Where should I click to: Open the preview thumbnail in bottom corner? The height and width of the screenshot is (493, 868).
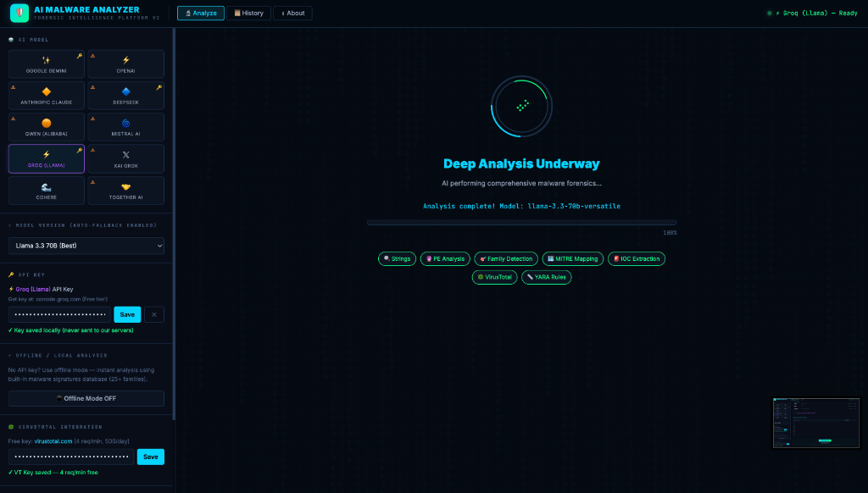tap(816, 423)
